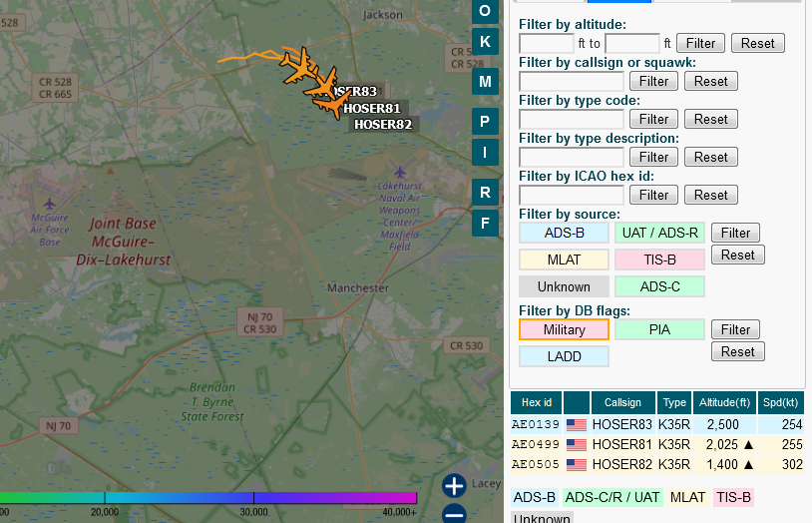Sort table by Type column
This screenshot has height=523, width=812.
pyautogui.click(x=674, y=403)
